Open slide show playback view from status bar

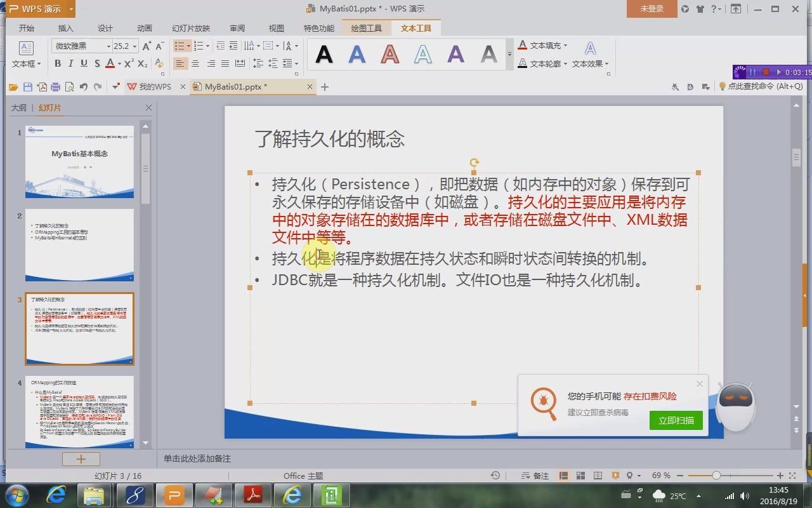click(x=615, y=475)
